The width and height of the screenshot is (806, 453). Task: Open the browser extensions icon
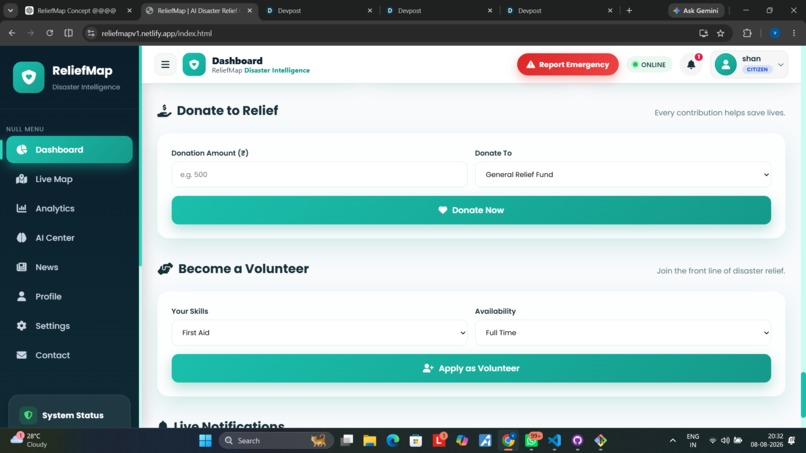point(747,33)
